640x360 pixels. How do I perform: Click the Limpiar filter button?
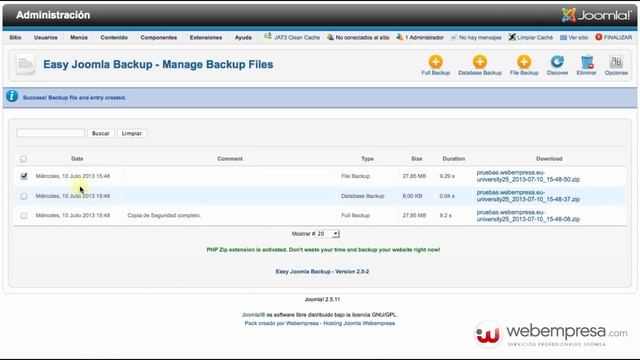pyautogui.click(x=132, y=133)
